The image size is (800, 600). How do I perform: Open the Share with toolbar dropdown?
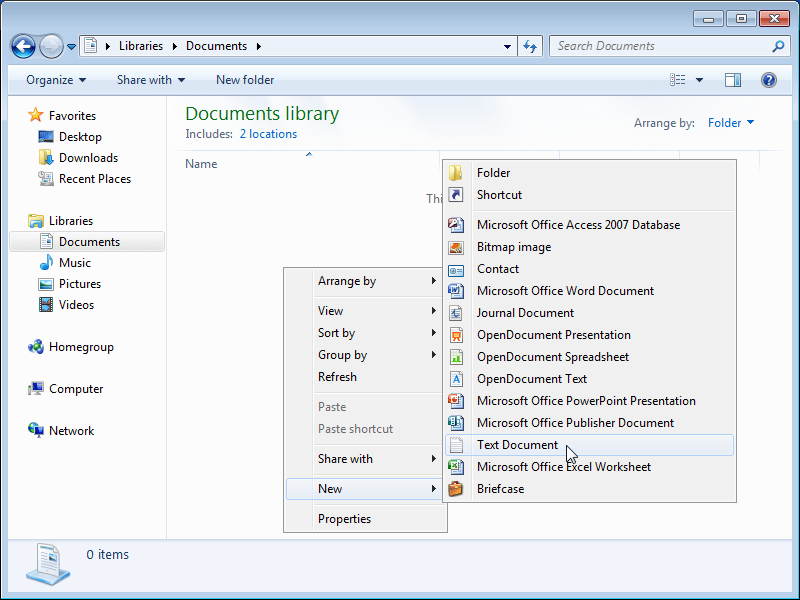click(x=151, y=80)
